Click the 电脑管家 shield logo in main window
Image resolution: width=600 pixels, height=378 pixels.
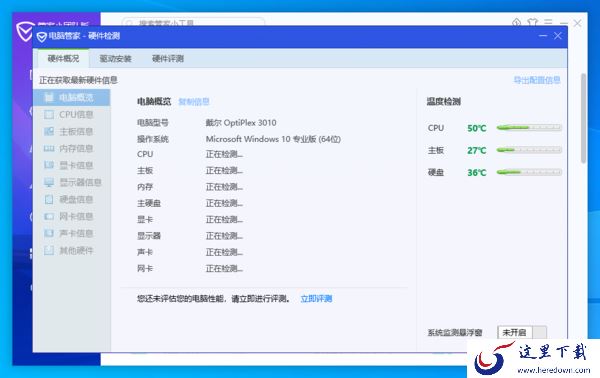[x=24, y=31]
